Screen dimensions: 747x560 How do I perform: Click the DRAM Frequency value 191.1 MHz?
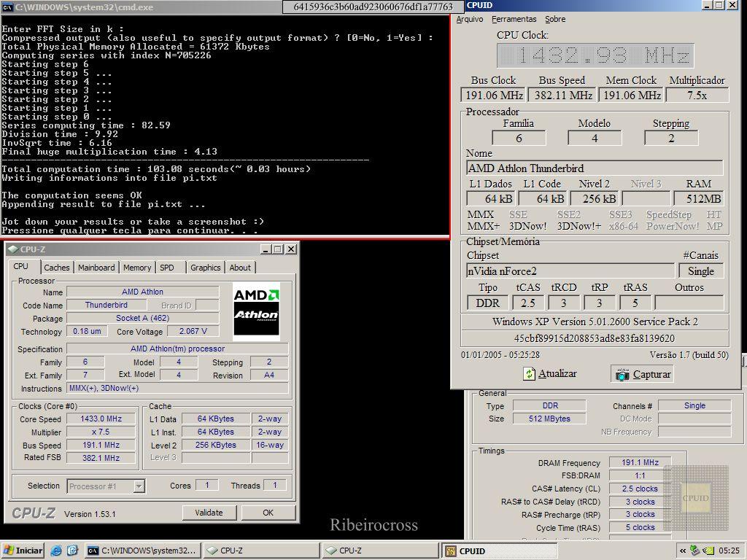click(x=640, y=462)
